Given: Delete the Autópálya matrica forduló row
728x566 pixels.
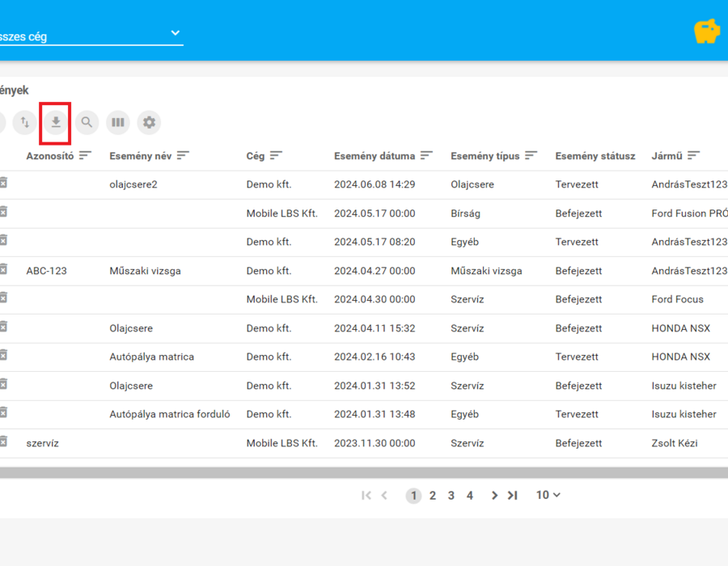Looking at the screenshot, I should click(3, 412).
